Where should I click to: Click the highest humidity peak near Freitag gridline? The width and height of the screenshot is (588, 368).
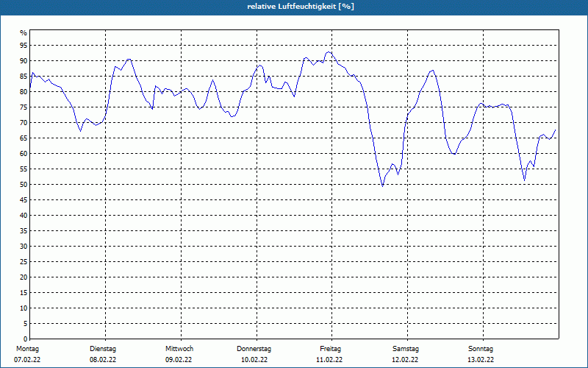329,52
